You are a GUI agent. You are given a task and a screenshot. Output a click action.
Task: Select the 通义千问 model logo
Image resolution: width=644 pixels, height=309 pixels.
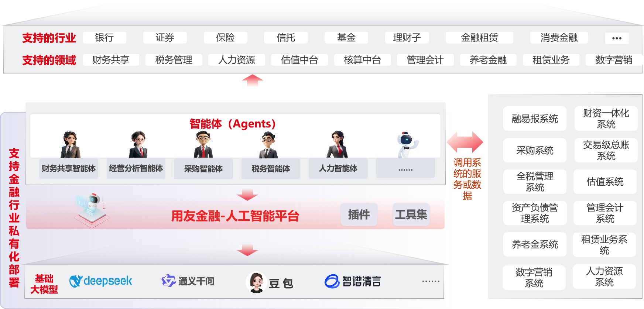[x=169, y=281]
